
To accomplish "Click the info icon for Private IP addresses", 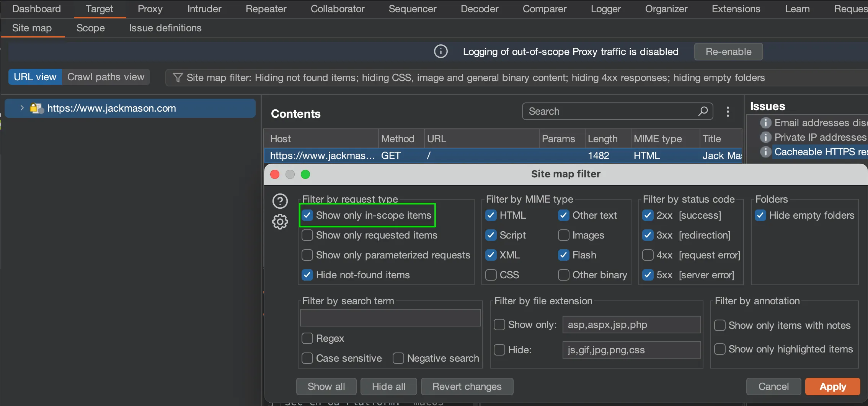I will pyautogui.click(x=765, y=137).
